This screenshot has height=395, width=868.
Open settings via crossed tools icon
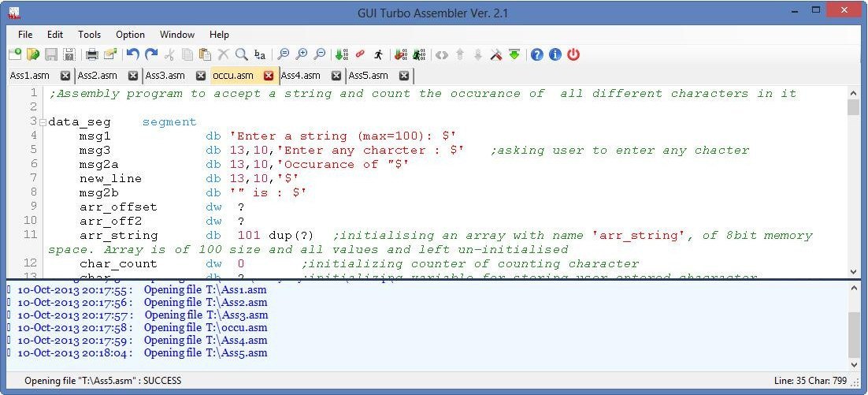pos(496,54)
